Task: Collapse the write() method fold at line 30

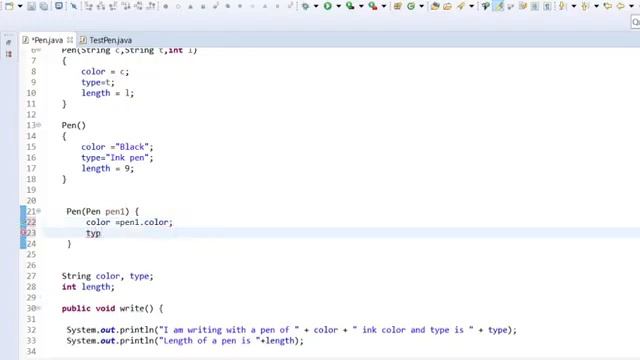Action: tap(39, 308)
